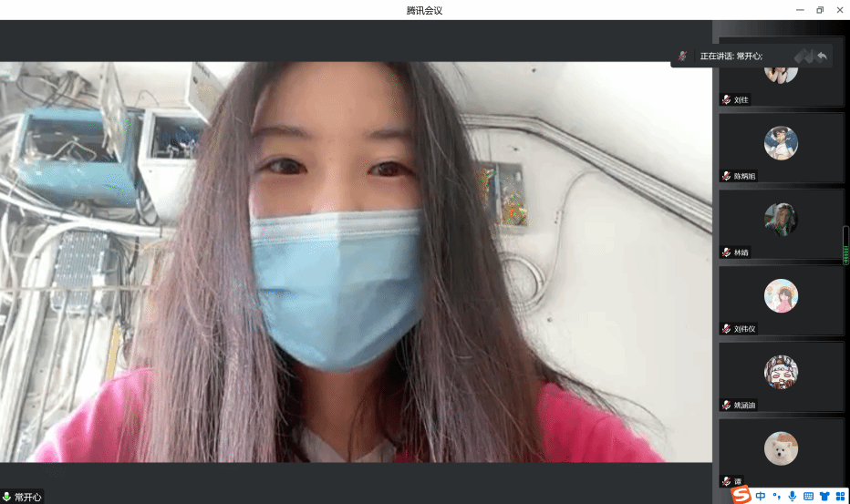Image resolution: width=850 pixels, height=504 pixels.
Task: Click the 常开心 name label on video
Action: coord(28,497)
